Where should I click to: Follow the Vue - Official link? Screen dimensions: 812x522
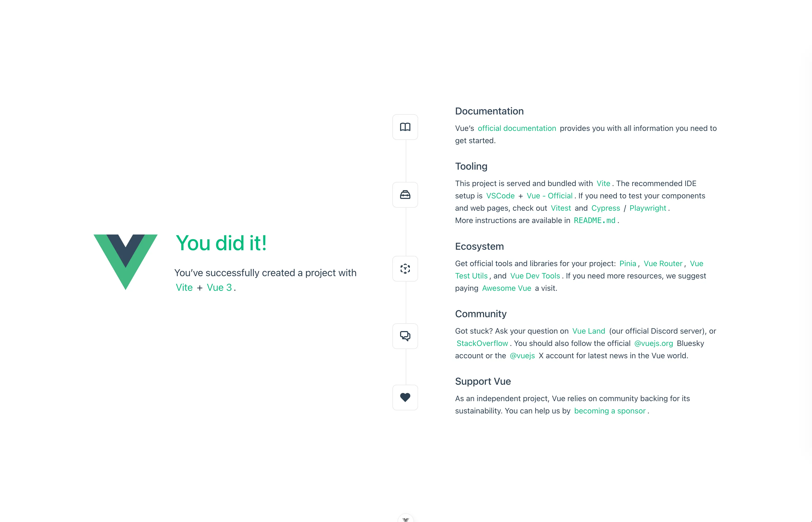pyautogui.click(x=550, y=196)
